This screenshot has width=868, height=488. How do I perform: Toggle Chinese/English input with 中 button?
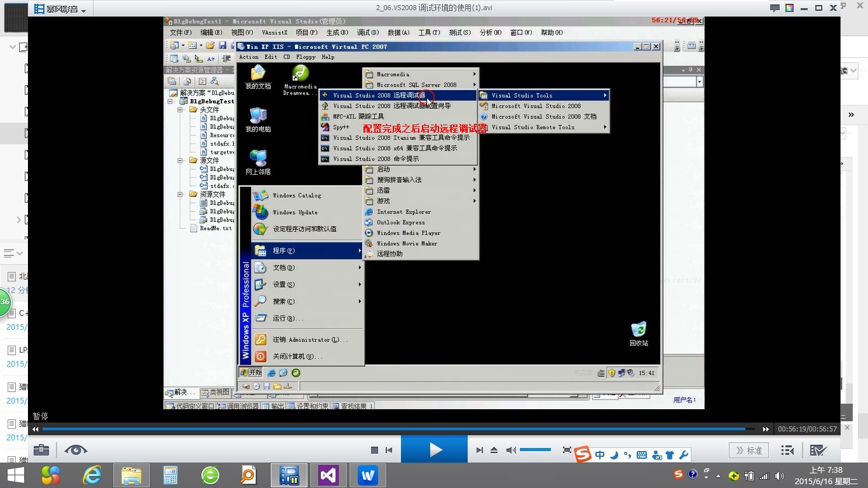600,455
